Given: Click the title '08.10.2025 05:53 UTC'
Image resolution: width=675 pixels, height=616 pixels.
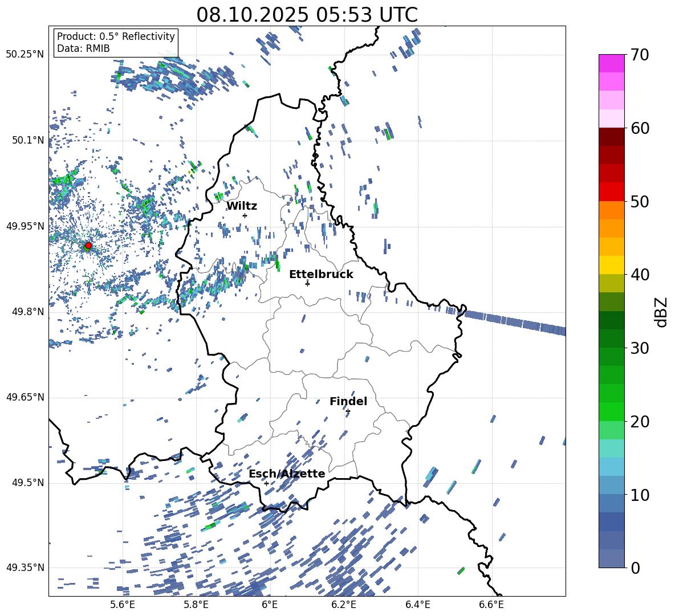Looking at the screenshot, I should point(307,15).
